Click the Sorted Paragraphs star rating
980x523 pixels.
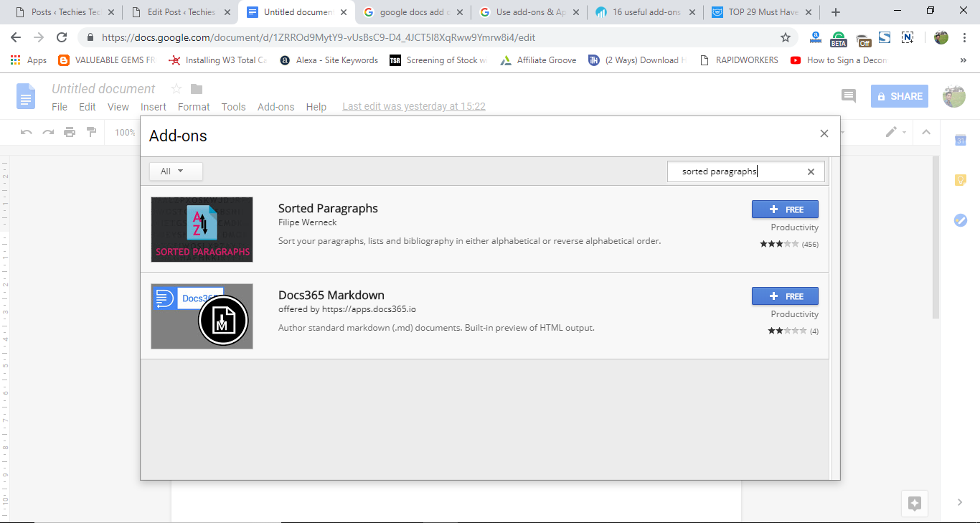tap(779, 244)
